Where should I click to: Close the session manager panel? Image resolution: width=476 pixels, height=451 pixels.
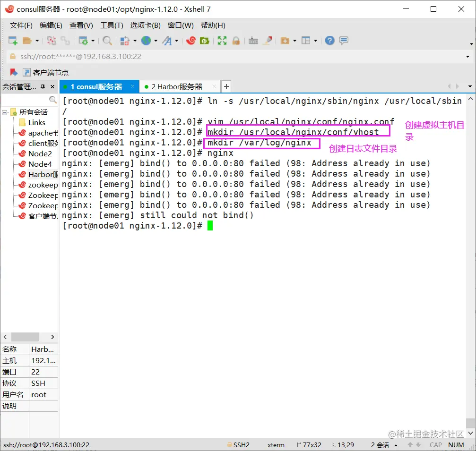[52, 87]
